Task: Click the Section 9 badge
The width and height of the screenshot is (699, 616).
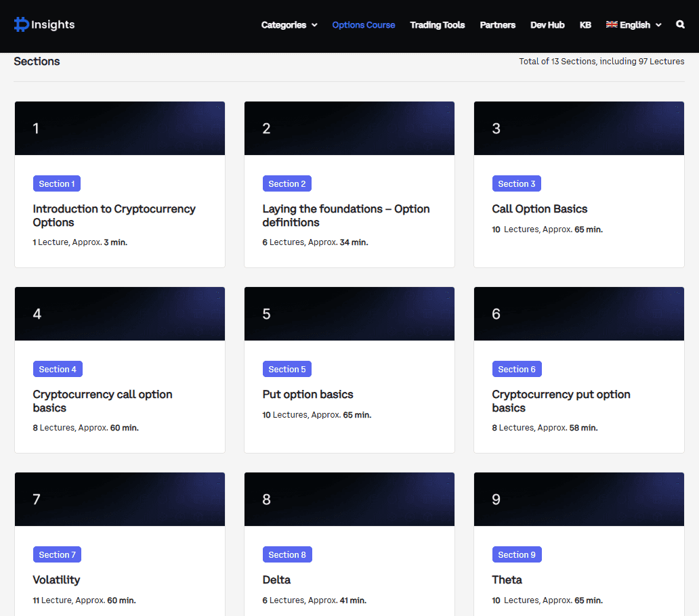Action: (517, 554)
